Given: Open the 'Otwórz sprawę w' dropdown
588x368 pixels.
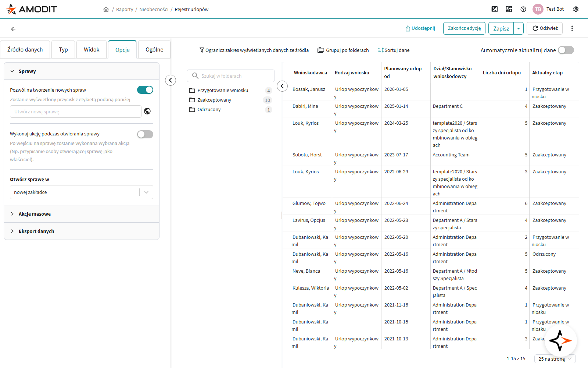Looking at the screenshot, I should [81, 192].
